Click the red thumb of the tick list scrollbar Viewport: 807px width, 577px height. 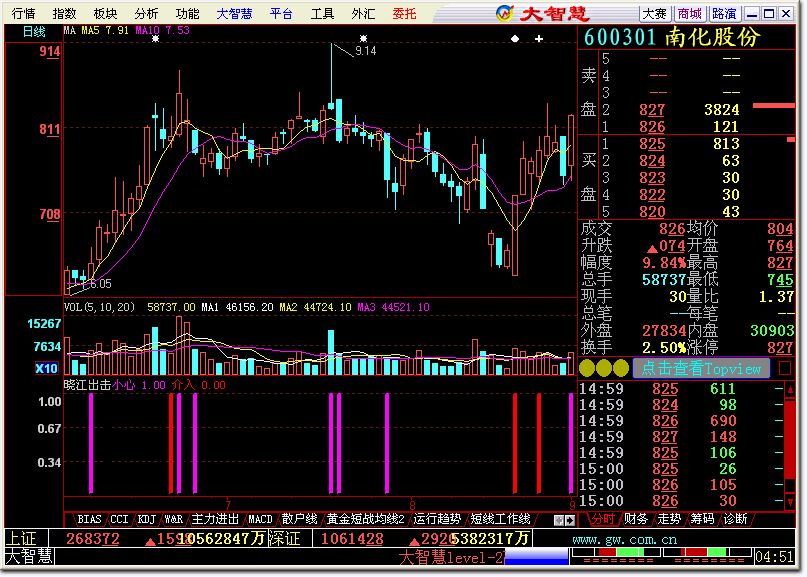tap(790, 439)
